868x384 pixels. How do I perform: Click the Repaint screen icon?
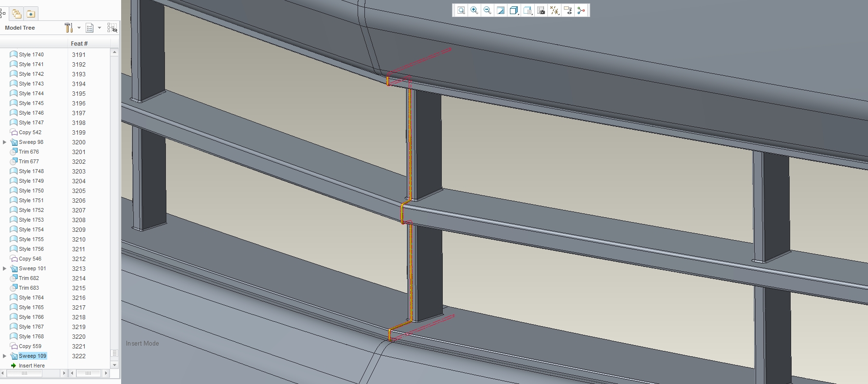pyautogui.click(x=501, y=11)
